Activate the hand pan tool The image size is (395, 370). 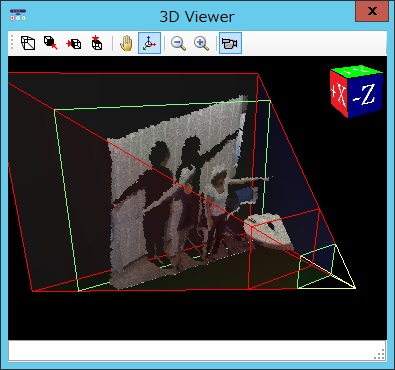[126, 43]
